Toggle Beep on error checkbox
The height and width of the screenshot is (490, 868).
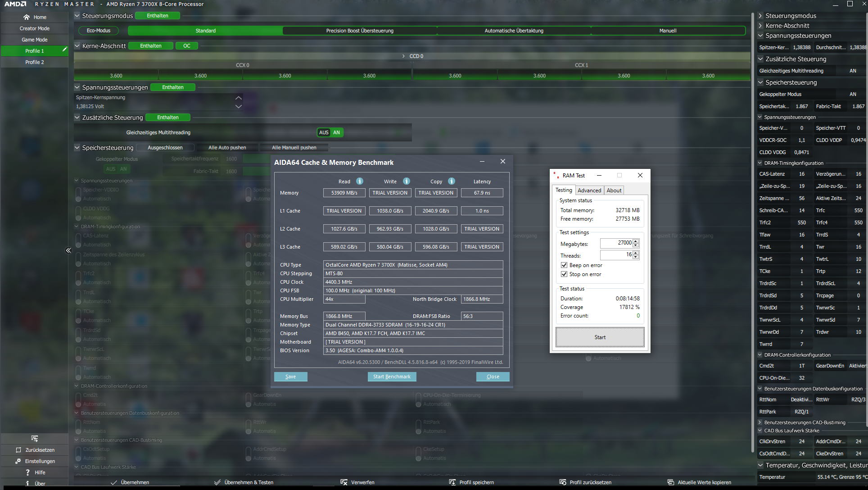pos(564,265)
